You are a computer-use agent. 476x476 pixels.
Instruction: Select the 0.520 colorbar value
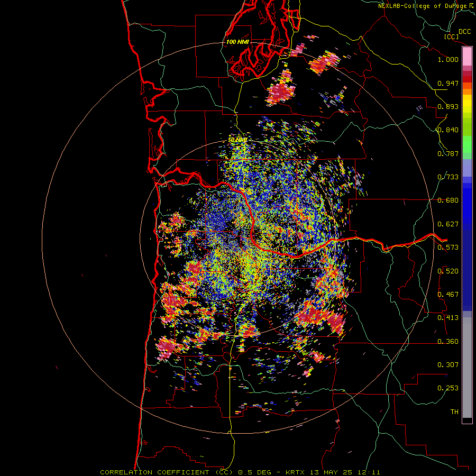pos(448,271)
